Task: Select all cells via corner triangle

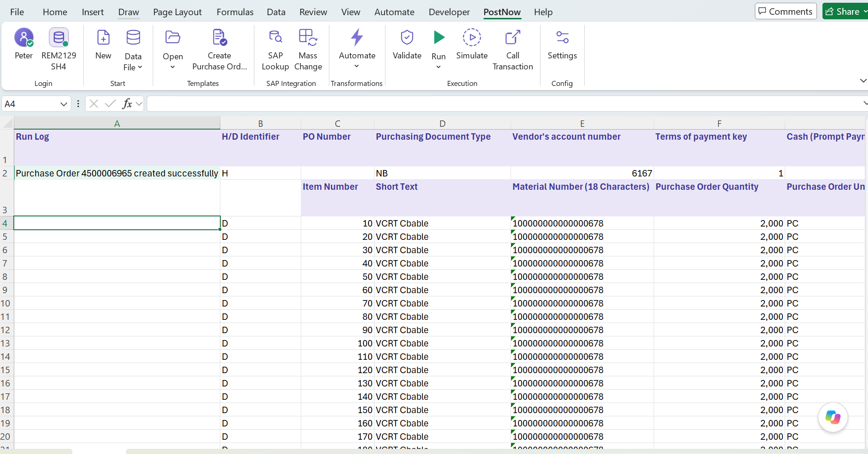Action: 7,123
